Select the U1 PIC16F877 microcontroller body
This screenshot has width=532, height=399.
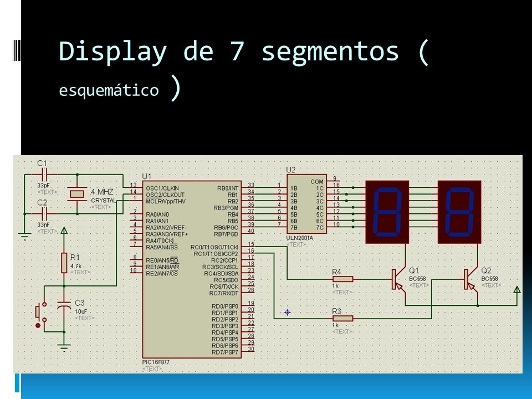click(192, 269)
